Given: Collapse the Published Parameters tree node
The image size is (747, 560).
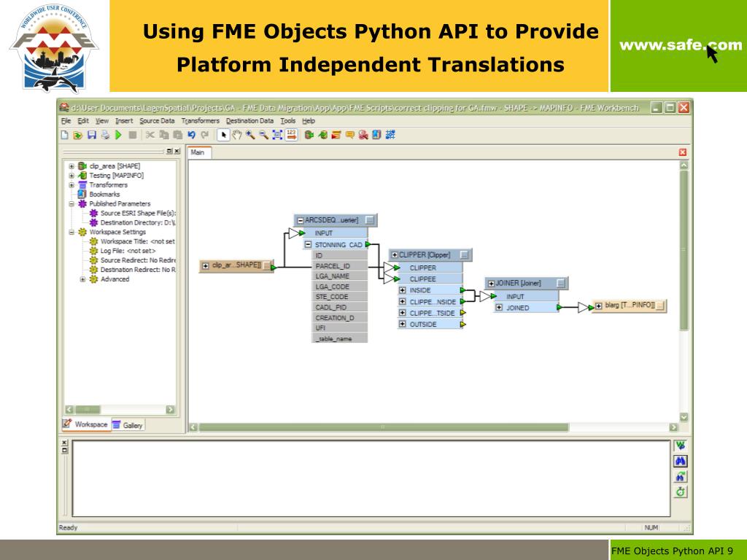Looking at the screenshot, I should (71, 204).
